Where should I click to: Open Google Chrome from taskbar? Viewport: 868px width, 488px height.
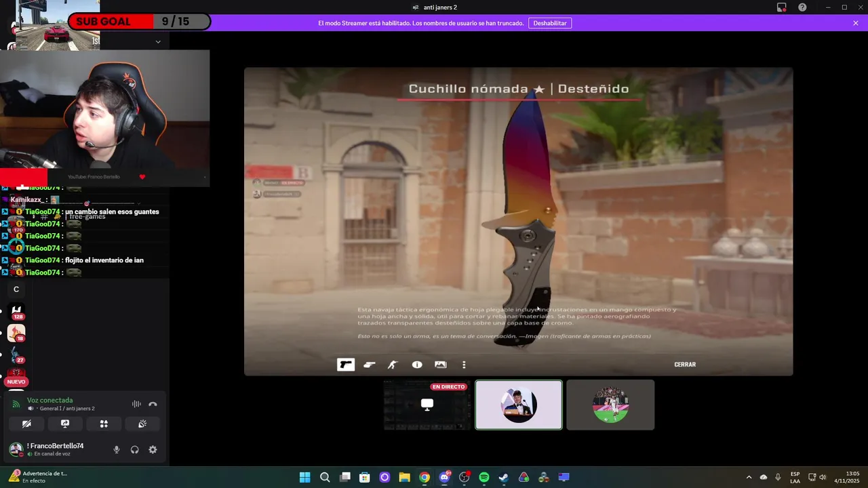pos(425,477)
